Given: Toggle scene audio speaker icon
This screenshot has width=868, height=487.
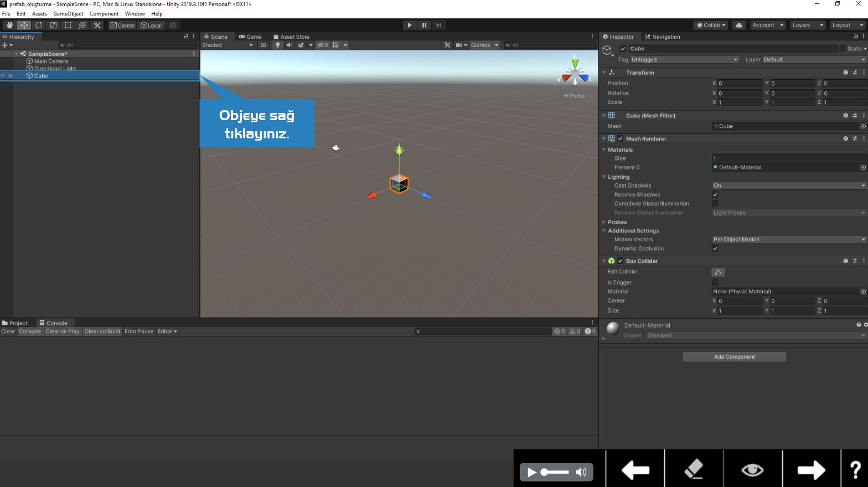Looking at the screenshot, I should click(289, 45).
